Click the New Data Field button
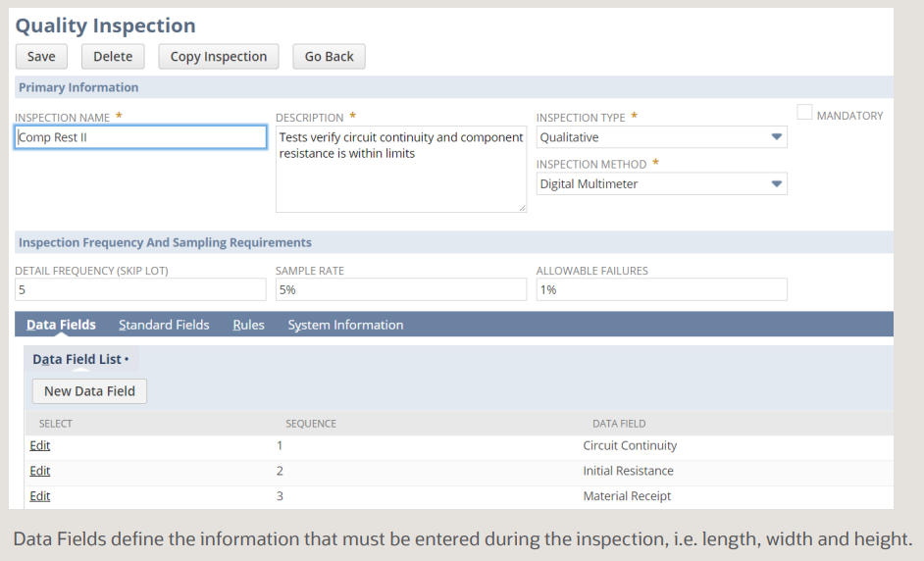This screenshot has height=561, width=924. pos(89,391)
